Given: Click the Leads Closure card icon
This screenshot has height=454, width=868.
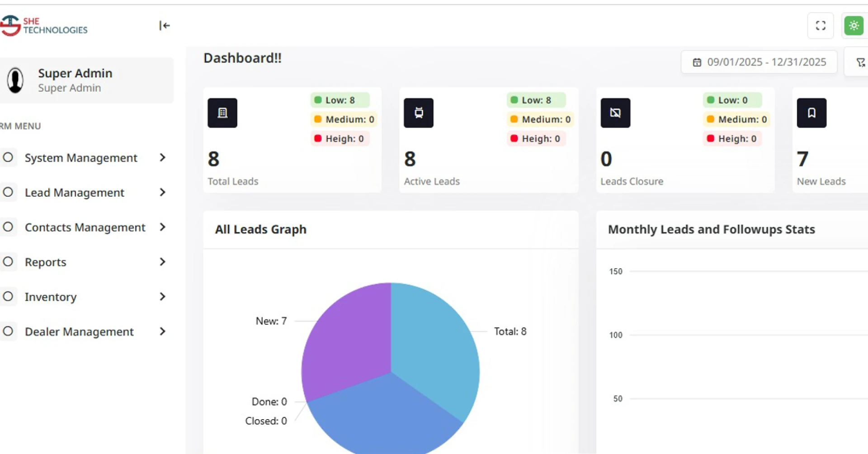Looking at the screenshot, I should [x=615, y=113].
